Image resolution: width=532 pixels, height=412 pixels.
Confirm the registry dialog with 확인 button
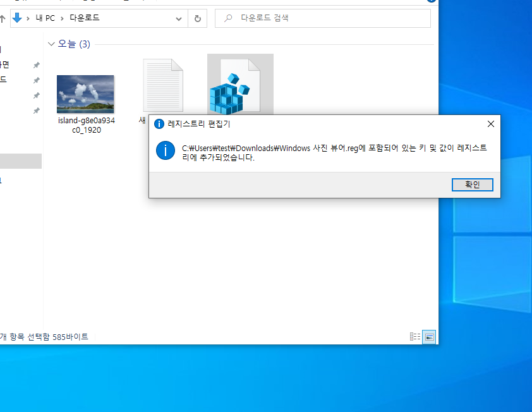coord(472,185)
